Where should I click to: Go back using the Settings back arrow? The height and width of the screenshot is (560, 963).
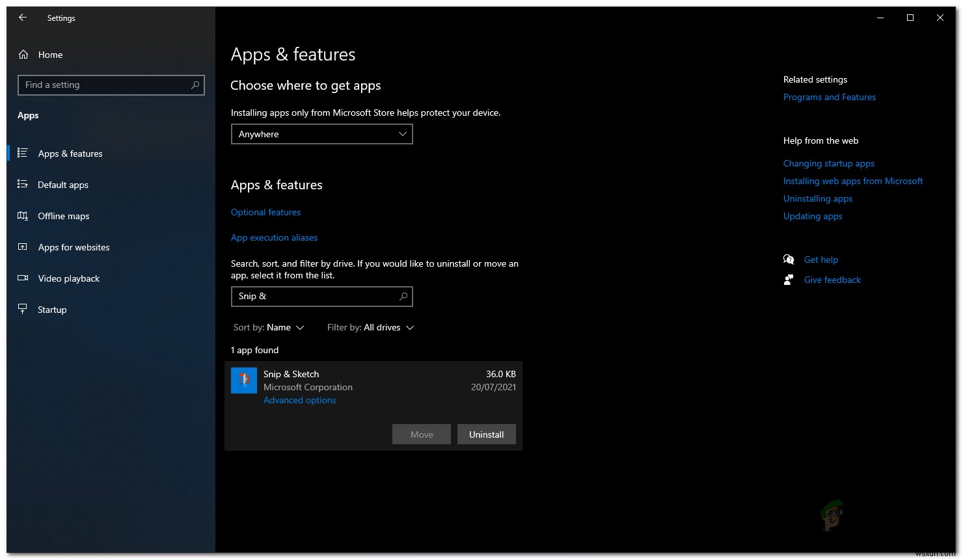coord(23,18)
